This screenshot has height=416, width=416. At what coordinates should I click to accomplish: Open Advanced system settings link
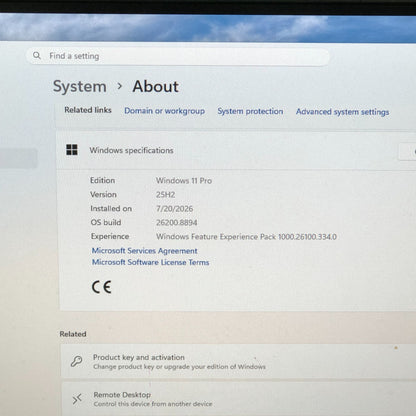[x=342, y=112]
